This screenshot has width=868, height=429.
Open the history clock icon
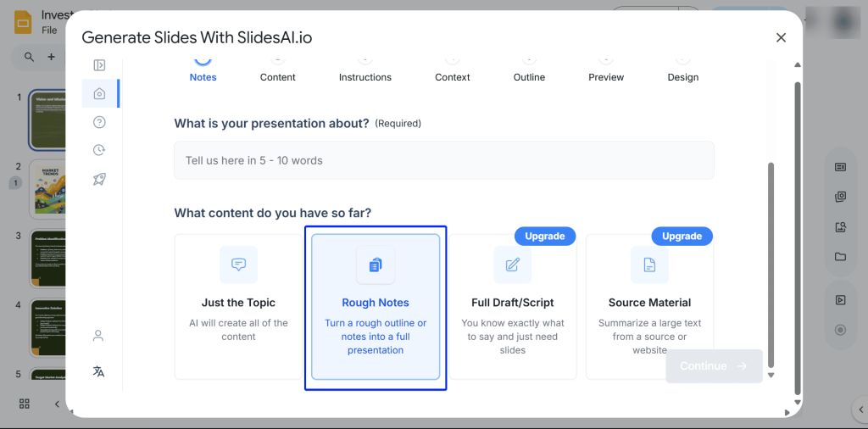[x=99, y=150]
